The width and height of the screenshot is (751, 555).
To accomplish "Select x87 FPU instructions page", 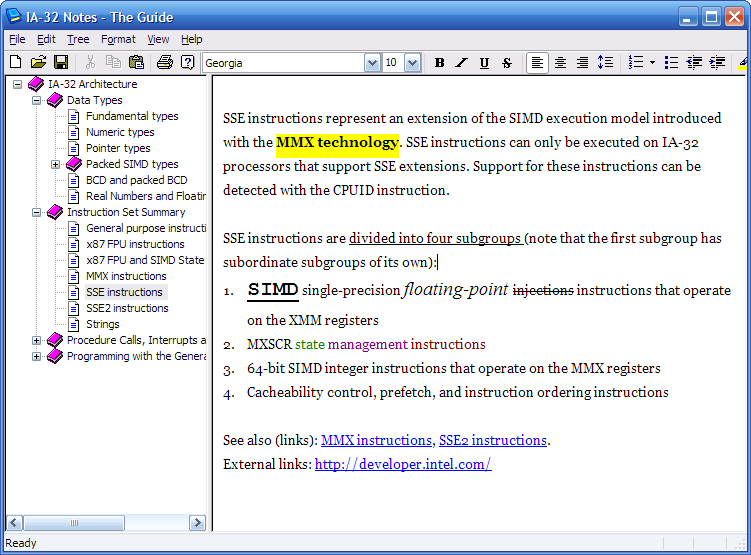I will click(135, 244).
